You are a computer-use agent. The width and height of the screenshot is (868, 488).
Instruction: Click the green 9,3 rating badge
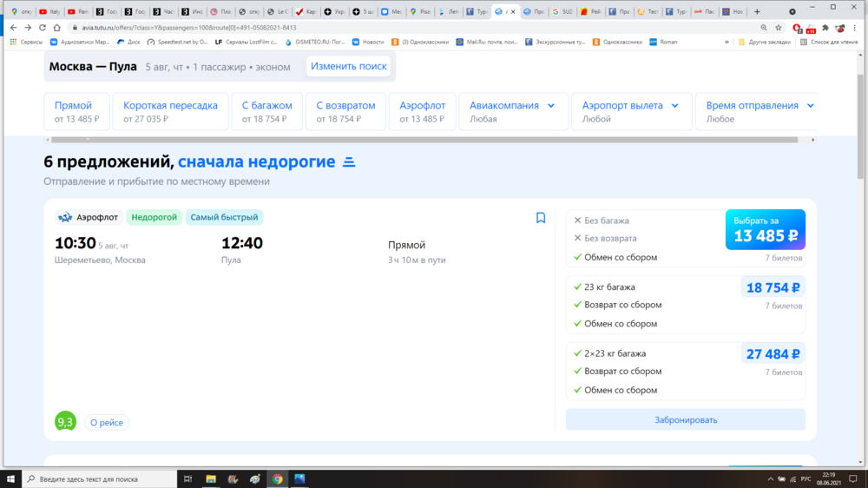[x=64, y=422]
